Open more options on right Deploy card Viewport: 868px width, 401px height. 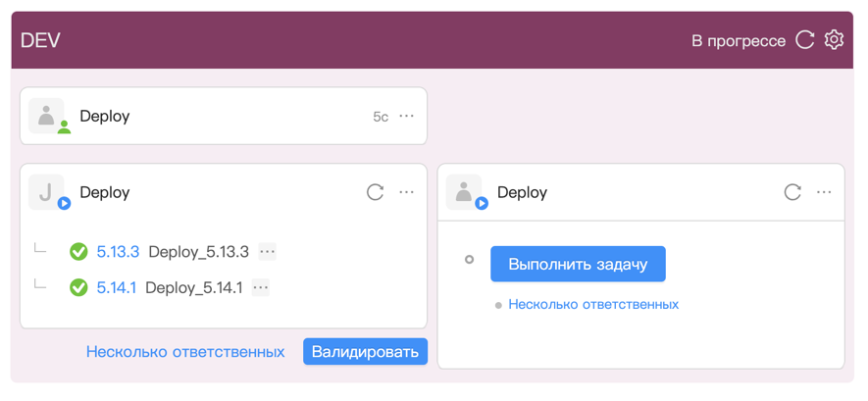[x=824, y=192]
